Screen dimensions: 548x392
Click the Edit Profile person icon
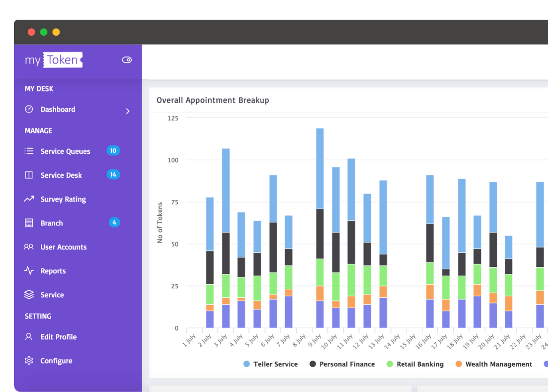29,337
